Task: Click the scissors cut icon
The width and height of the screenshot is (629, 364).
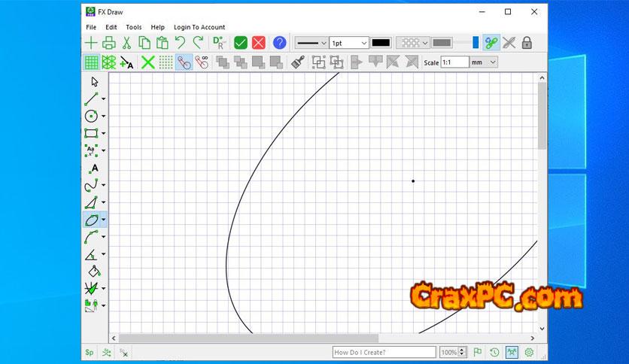Action: [x=127, y=43]
